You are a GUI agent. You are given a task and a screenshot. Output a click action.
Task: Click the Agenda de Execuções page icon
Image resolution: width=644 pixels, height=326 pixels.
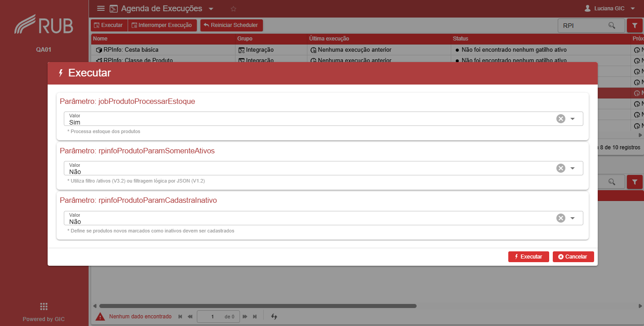(113, 9)
